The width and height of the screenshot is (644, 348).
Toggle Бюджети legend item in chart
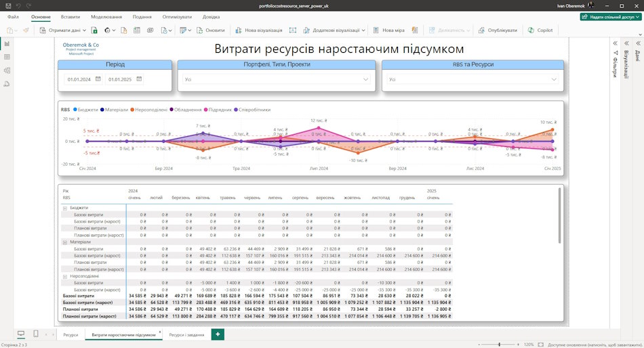(x=85, y=110)
